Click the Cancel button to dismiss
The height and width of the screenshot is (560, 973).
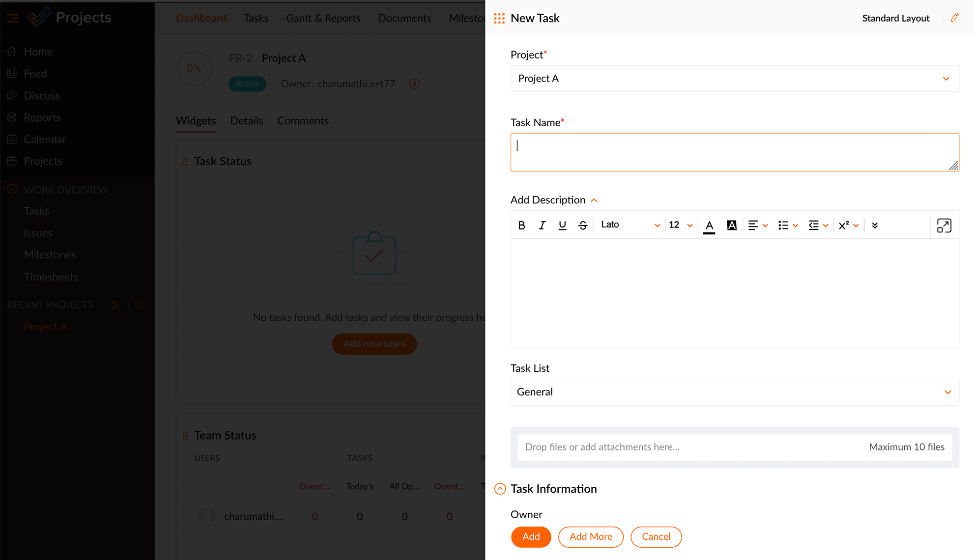coord(656,536)
